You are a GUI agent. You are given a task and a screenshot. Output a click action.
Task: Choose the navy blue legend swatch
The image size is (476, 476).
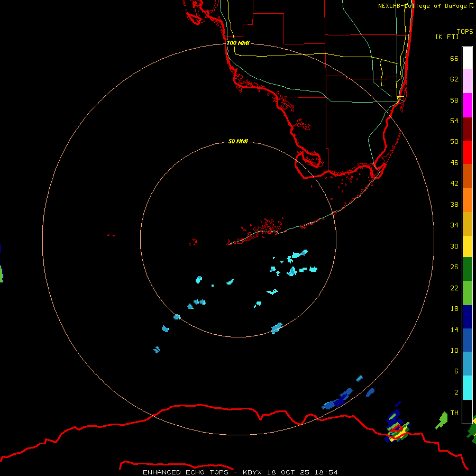[x=467, y=317]
